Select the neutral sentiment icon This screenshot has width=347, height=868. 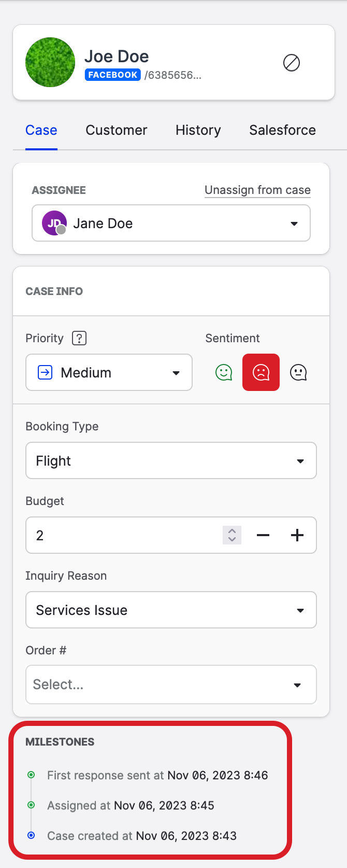click(298, 372)
